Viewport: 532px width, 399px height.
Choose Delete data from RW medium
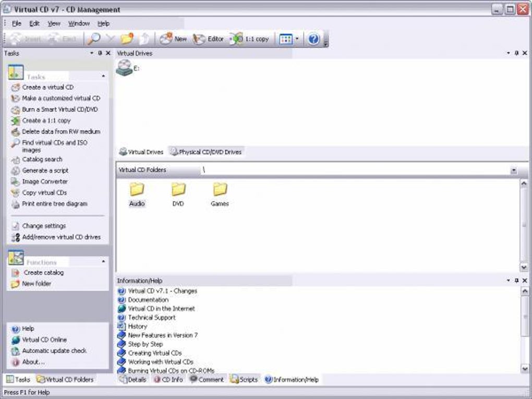pos(61,131)
